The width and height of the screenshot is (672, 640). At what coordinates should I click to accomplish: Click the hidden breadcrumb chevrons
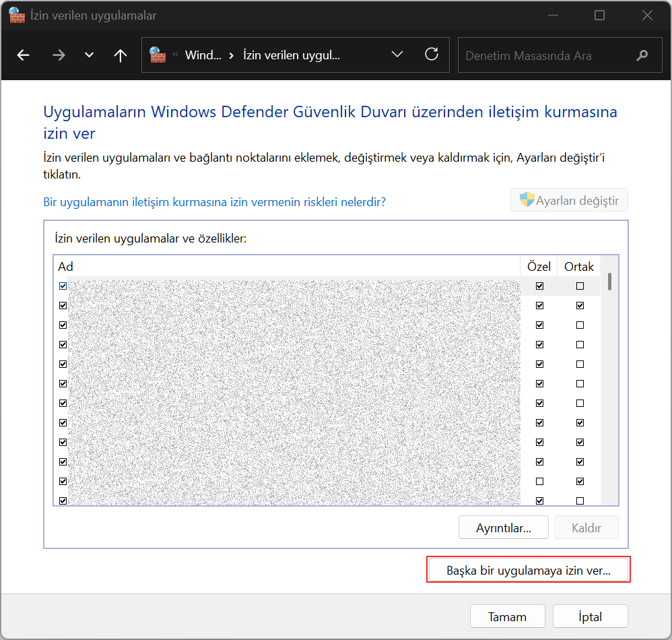point(175,55)
